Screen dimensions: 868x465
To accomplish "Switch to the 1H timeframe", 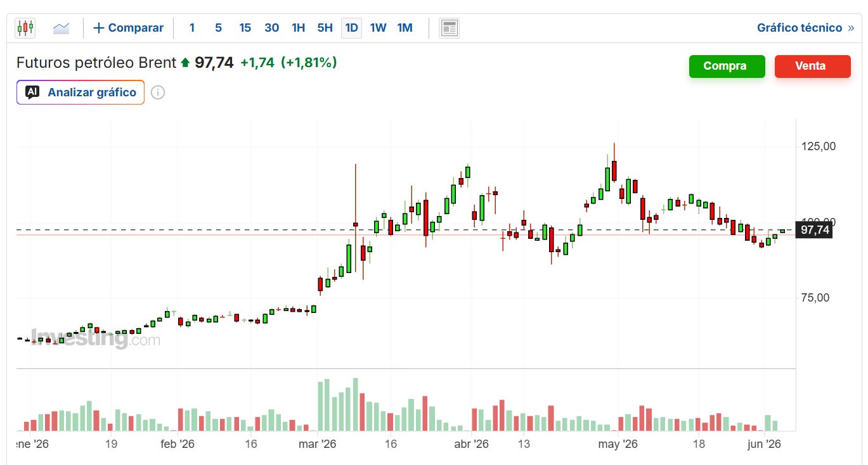I will tap(298, 28).
